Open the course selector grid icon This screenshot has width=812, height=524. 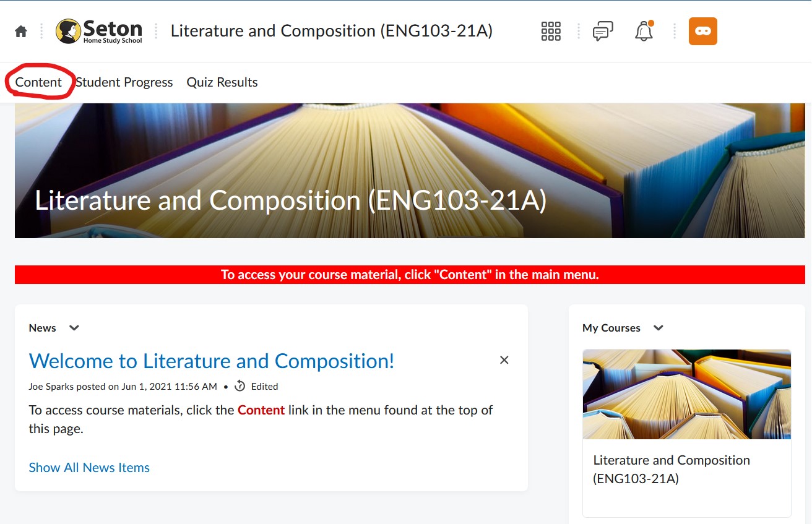[x=551, y=31]
